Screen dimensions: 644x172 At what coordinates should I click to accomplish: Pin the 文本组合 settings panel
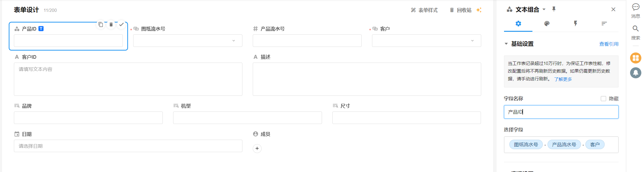(x=554, y=9)
